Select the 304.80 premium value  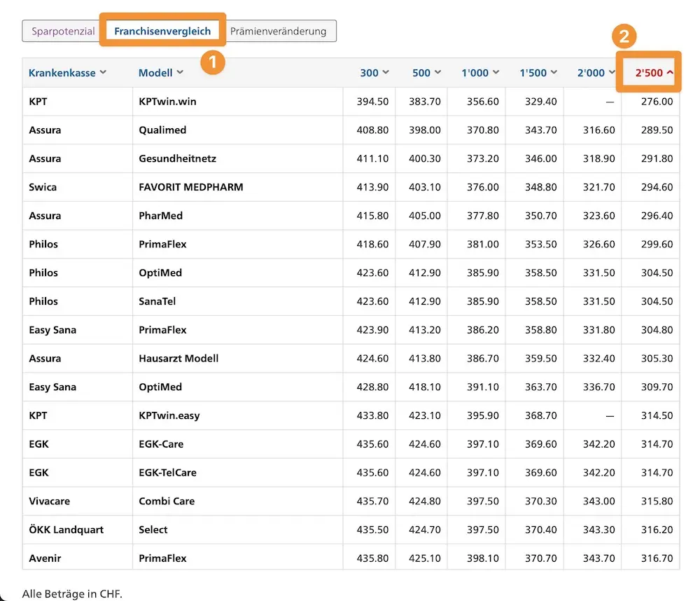(657, 330)
